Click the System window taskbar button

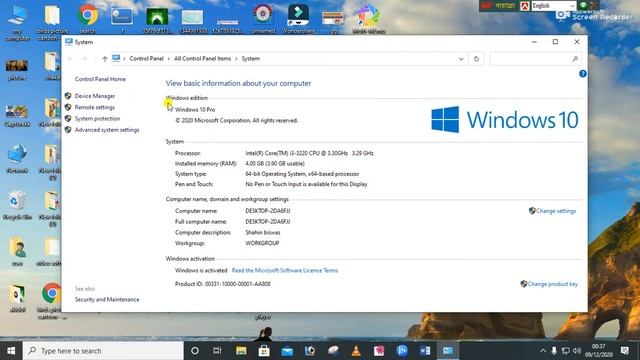pyautogui.click(x=448, y=351)
